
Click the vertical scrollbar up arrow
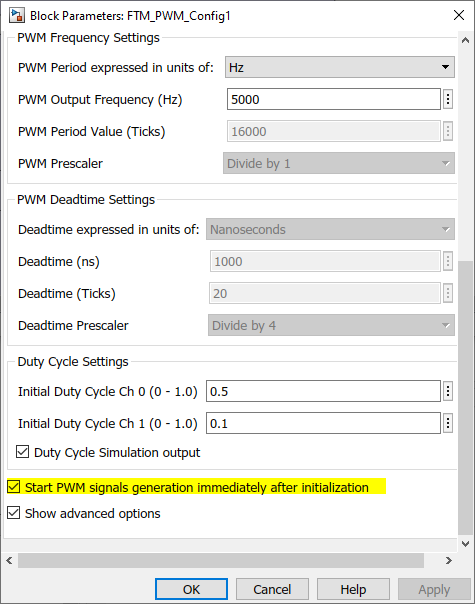click(465, 40)
